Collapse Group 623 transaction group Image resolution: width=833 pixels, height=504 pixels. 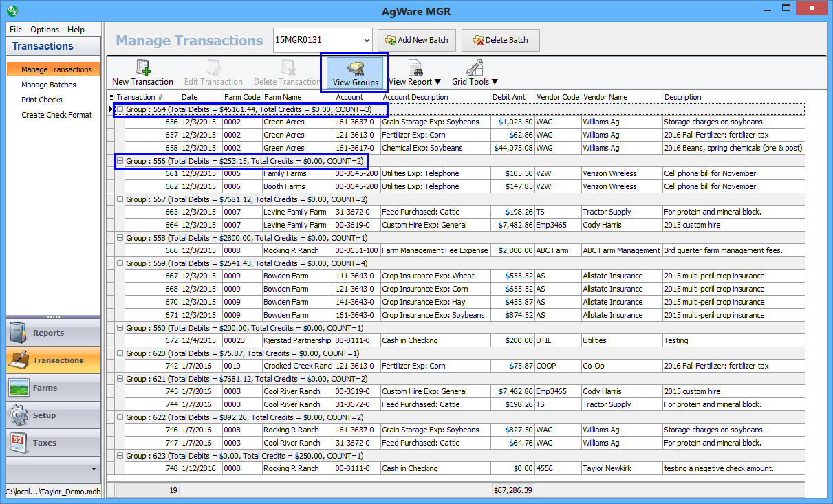[120, 456]
